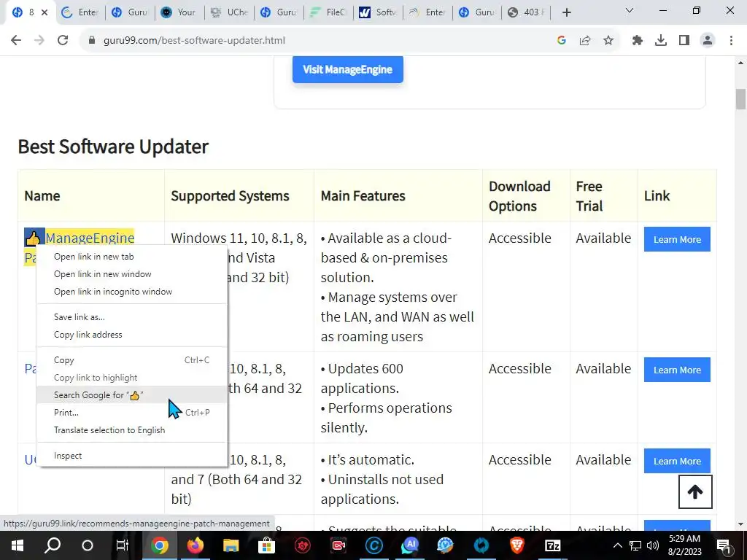Image resolution: width=747 pixels, height=560 pixels.
Task: Select 'Translate selection to English'
Action: pyautogui.click(x=132, y=430)
